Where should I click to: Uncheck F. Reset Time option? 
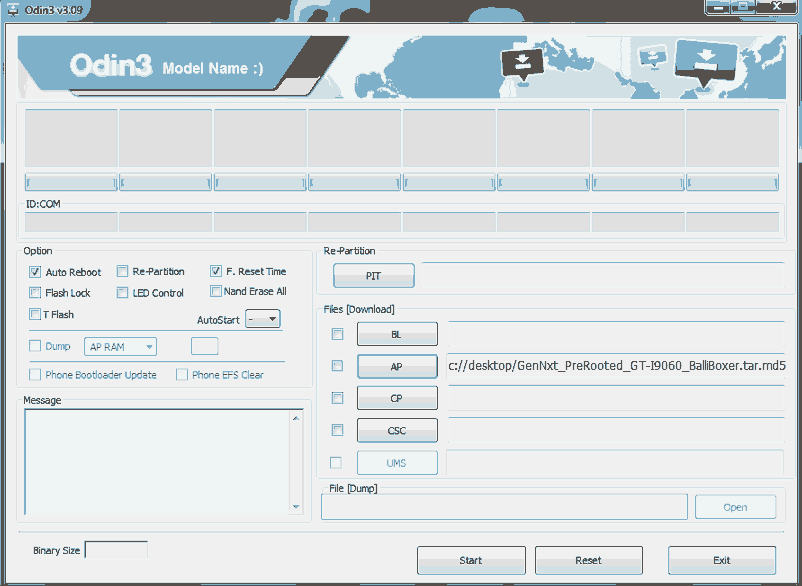[x=216, y=271]
